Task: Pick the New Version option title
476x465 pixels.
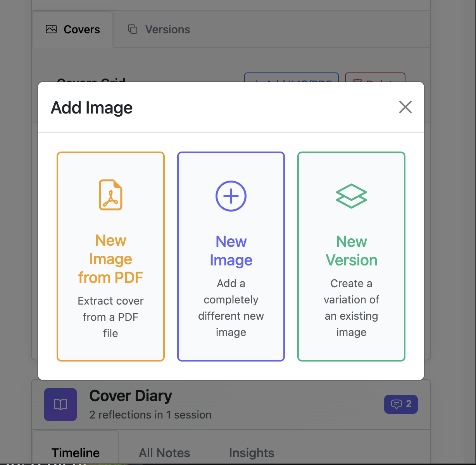Action: point(351,251)
